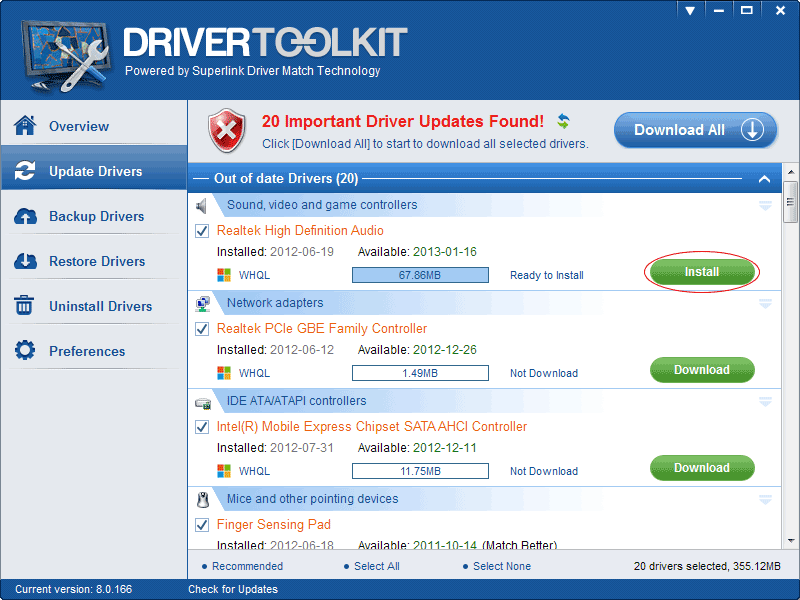Click the Available: 2012-12-11 date
The height and width of the screenshot is (600, 800).
(417, 447)
